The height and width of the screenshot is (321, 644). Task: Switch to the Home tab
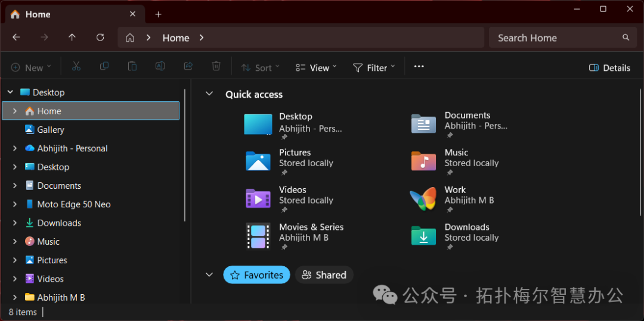(x=74, y=14)
